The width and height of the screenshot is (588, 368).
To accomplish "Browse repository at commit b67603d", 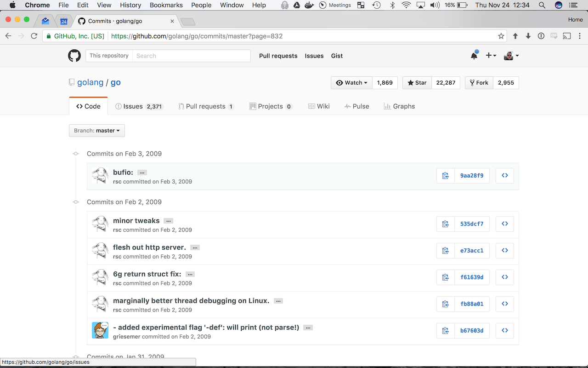I will click(x=505, y=331).
